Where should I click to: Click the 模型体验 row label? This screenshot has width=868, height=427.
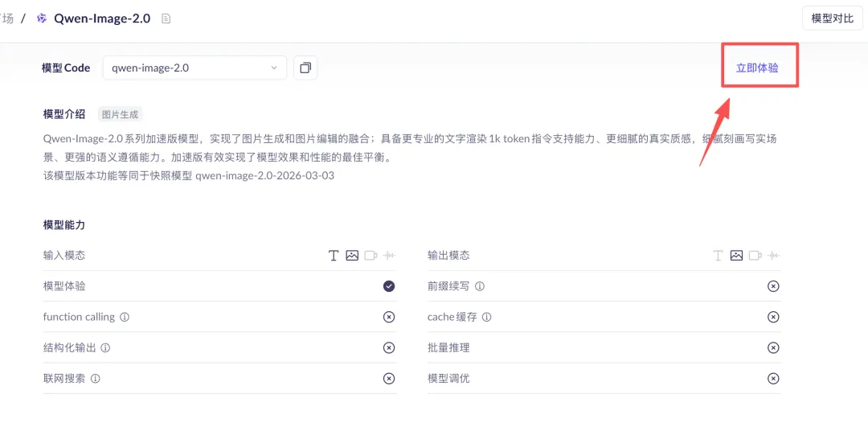tap(64, 286)
